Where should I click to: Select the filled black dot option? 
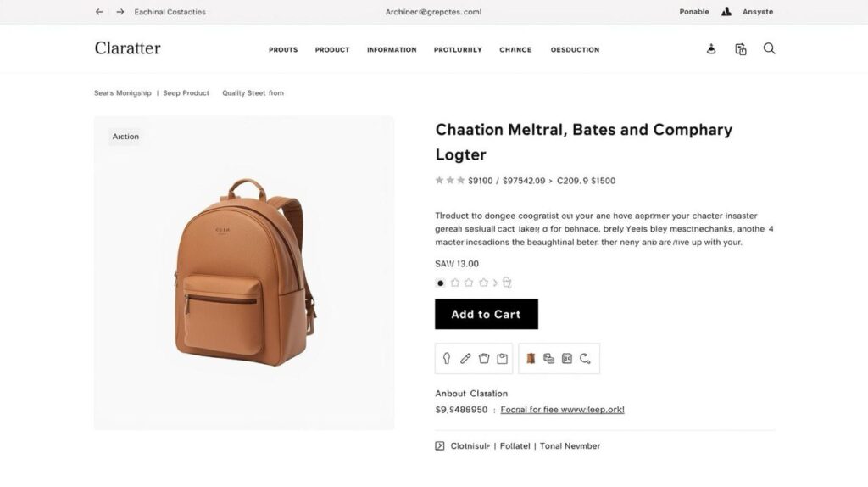[440, 283]
